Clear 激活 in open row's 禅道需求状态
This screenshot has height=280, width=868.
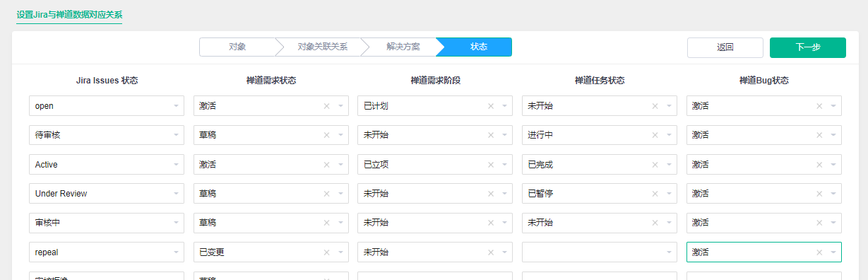326,106
